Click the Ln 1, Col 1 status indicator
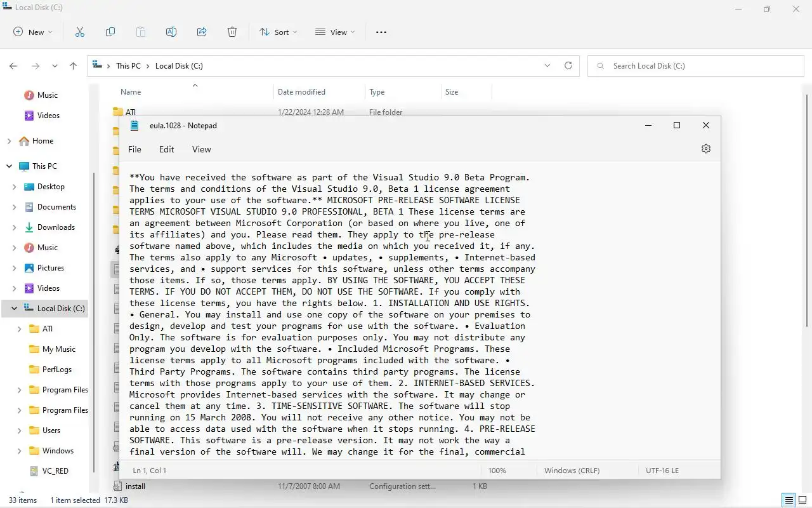 point(149,471)
